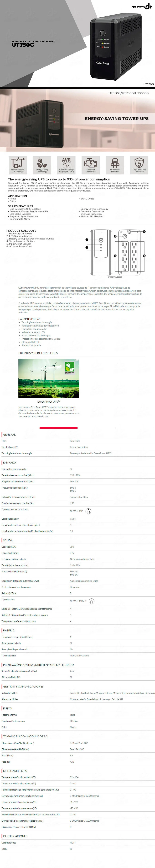Click the LED Status Indicator icon
Image resolution: width=155 pixels, height=868 pixels.
click(x=115, y=165)
